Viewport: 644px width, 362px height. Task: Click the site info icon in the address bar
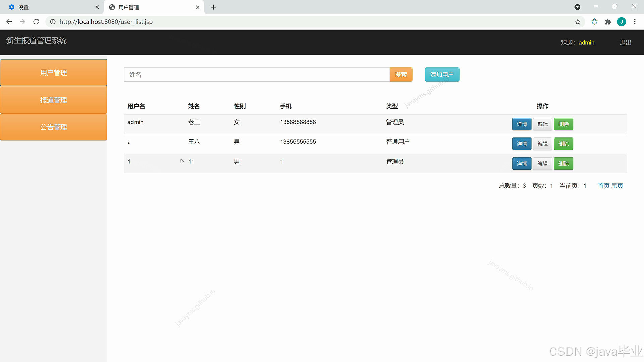53,22
